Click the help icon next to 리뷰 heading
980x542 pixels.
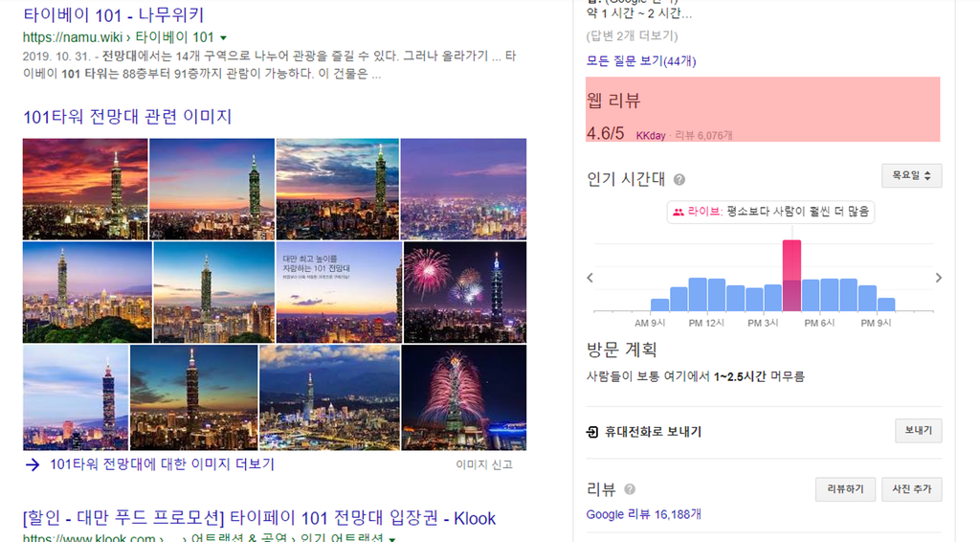[x=630, y=489]
